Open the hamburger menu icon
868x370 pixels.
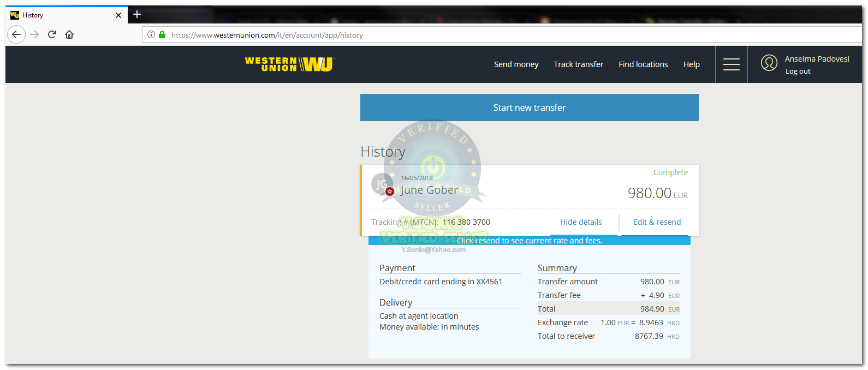click(x=732, y=64)
